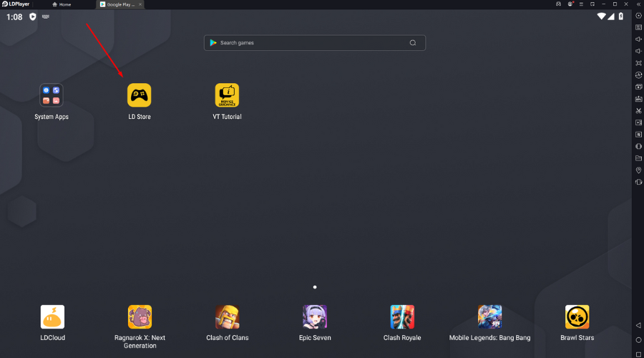Launch Clash of Clans
The width and height of the screenshot is (644, 358).
227,317
